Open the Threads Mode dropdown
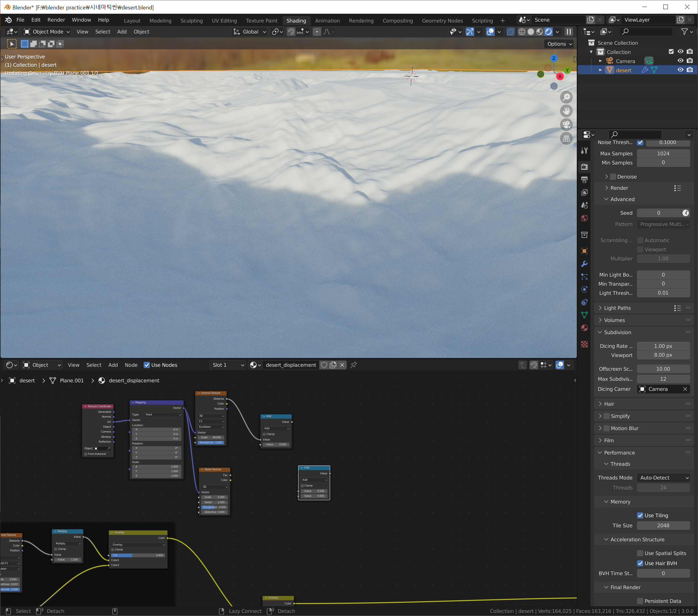Image resolution: width=698 pixels, height=616 pixels. (663, 478)
